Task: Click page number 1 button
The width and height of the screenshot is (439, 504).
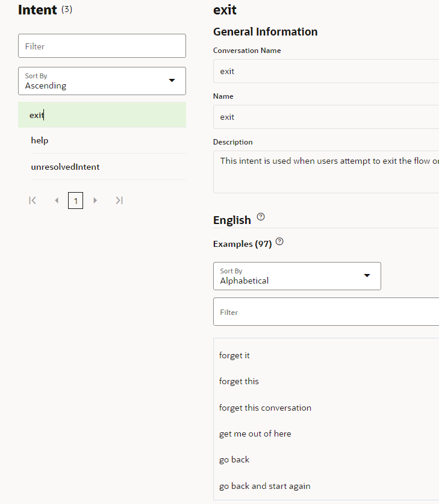Action: click(76, 201)
